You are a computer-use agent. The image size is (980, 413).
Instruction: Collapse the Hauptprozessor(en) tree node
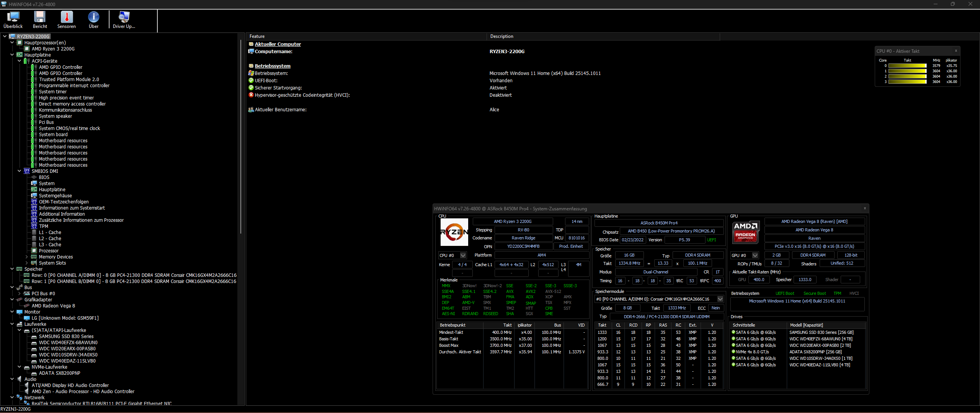12,43
